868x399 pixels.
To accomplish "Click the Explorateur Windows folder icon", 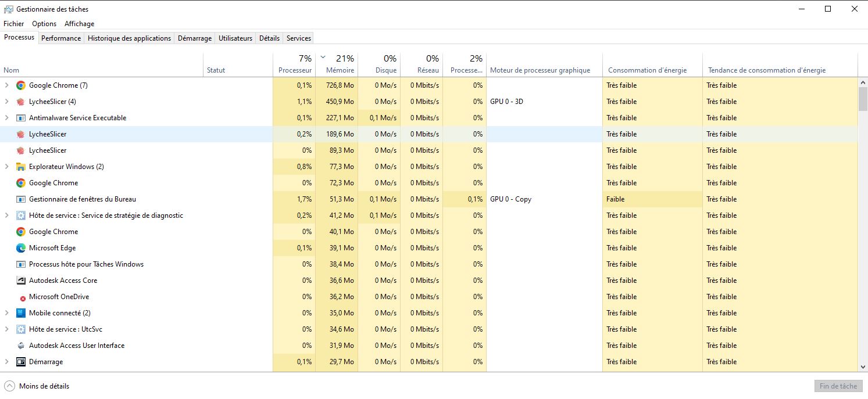I will coord(20,167).
